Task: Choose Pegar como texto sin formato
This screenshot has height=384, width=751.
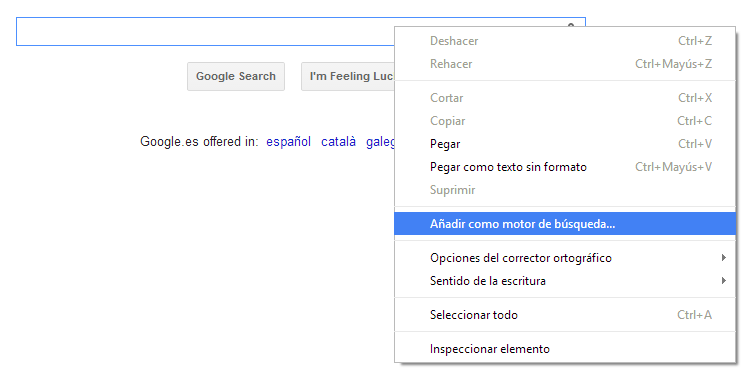Action: click(x=565, y=167)
